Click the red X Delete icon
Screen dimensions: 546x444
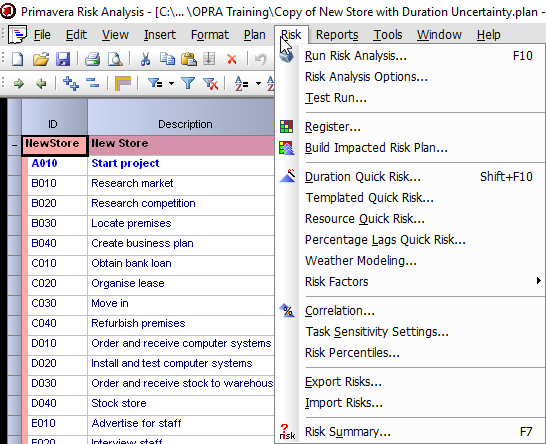tap(232, 60)
